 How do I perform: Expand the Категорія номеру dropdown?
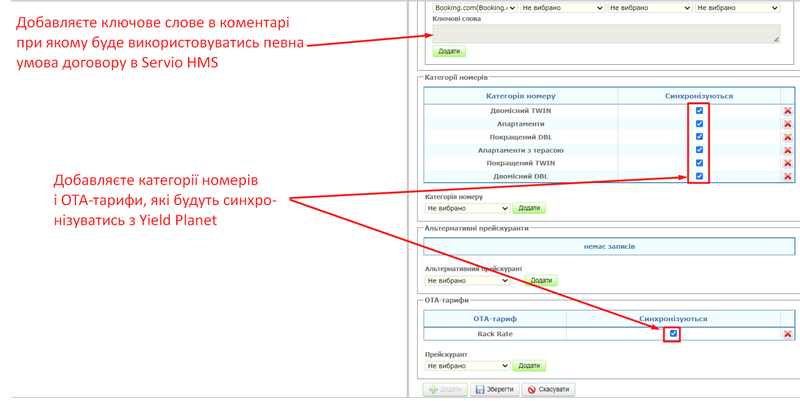click(x=468, y=209)
